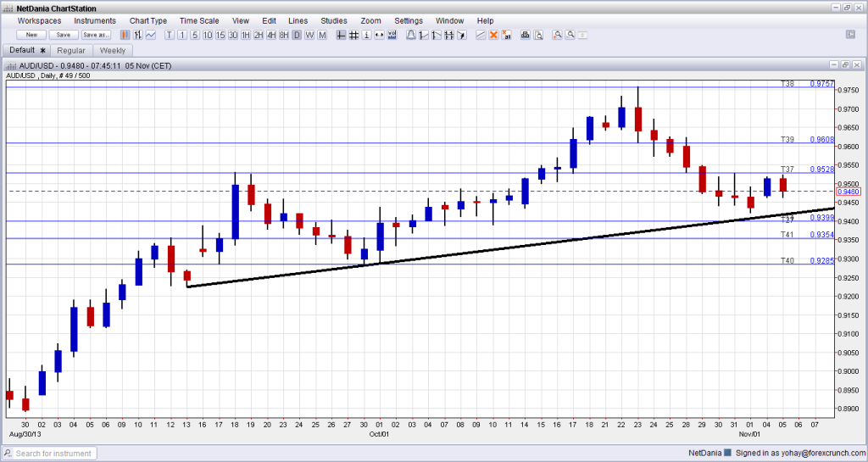The width and height of the screenshot is (868, 462).
Task: Click the zoom out magnifier icon
Action: tap(570, 35)
